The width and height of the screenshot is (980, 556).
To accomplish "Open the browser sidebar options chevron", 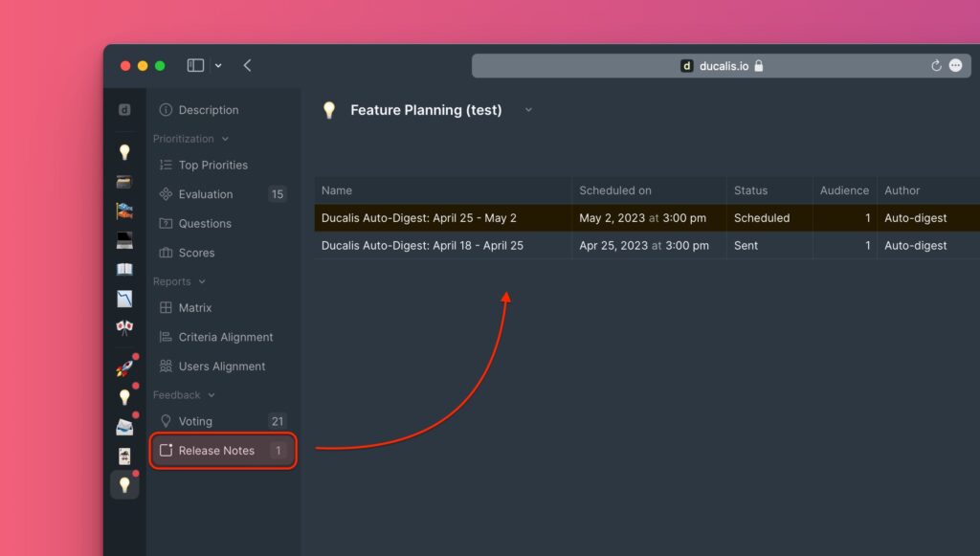I will pos(218,66).
